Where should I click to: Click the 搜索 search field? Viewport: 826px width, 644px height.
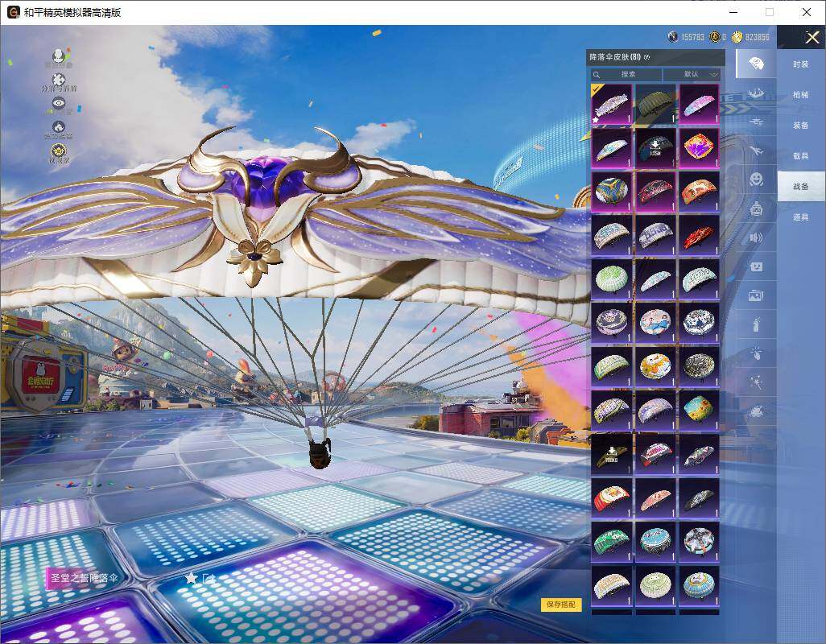(x=626, y=74)
